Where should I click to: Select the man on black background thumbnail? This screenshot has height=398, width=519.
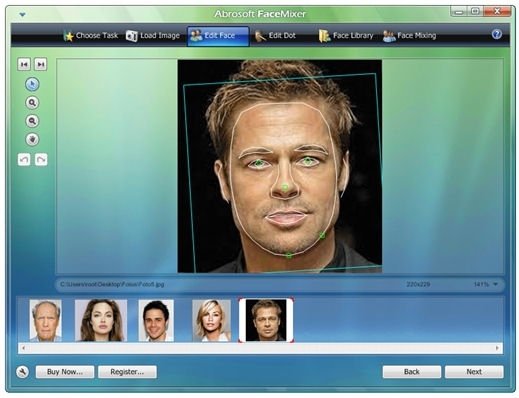pos(266,320)
